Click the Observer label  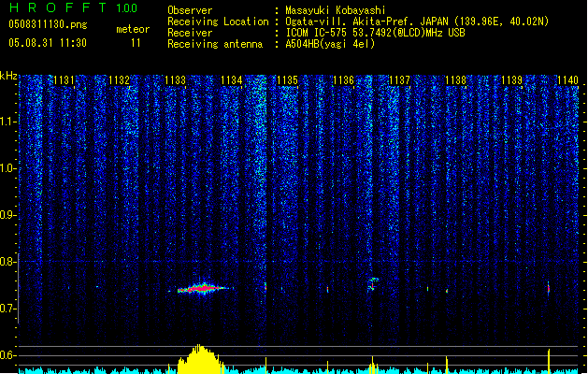coord(190,10)
